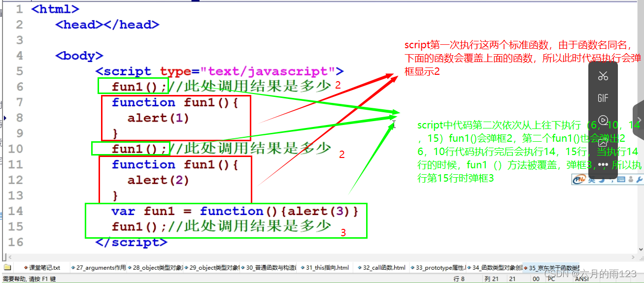Click the ANSI encoding in status bar

[x=581, y=279]
